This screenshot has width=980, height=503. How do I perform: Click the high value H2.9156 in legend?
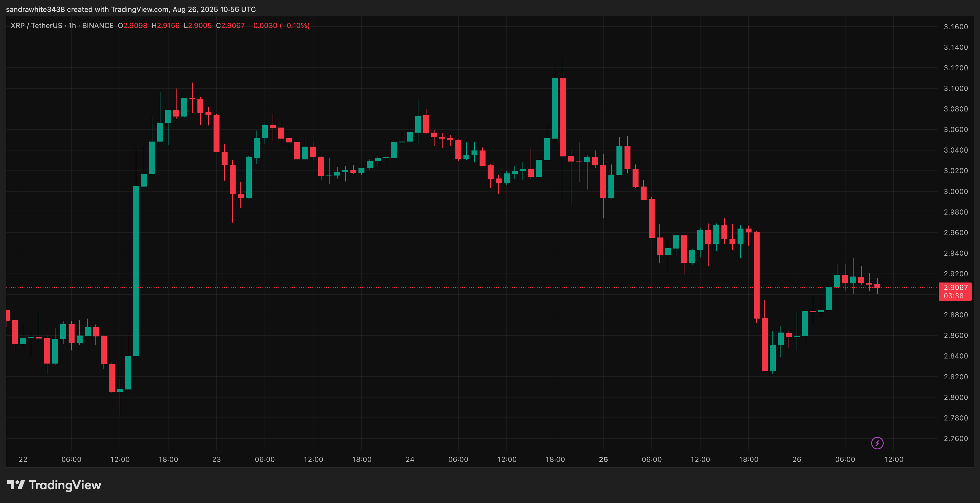point(166,25)
